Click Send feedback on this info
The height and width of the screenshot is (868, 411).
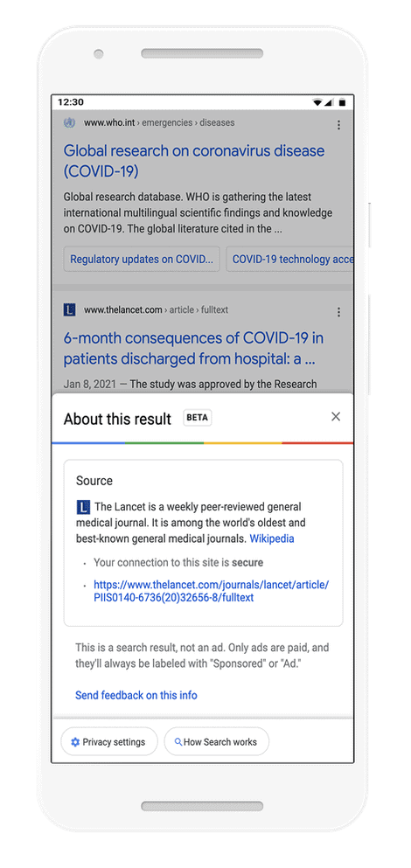tap(136, 695)
